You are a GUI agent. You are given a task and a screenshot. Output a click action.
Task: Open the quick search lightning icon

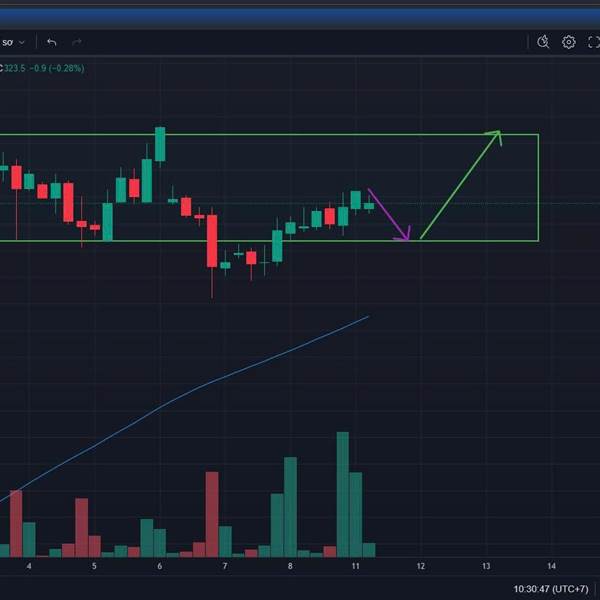coord(543,42)
